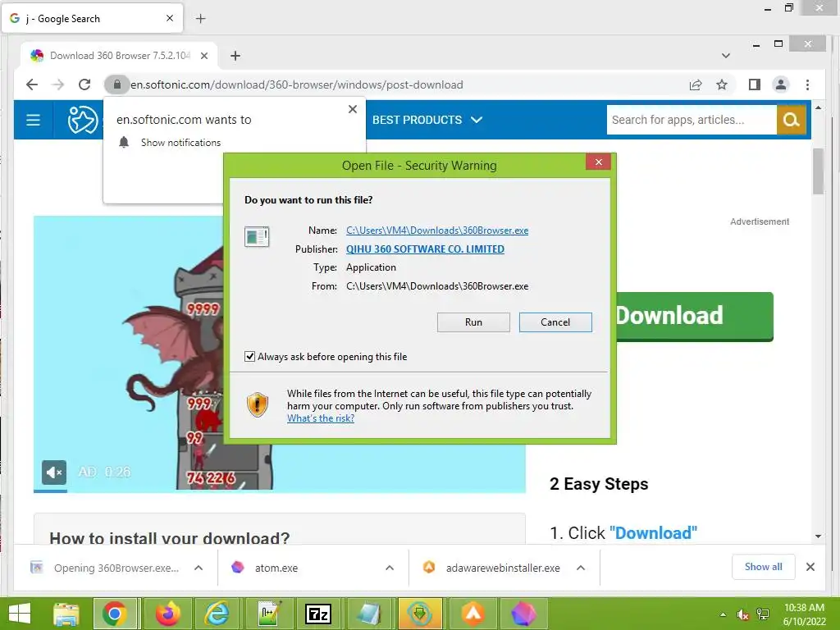Bookmark this page with the star icon

pyautogui.click(x=722, y=84)
